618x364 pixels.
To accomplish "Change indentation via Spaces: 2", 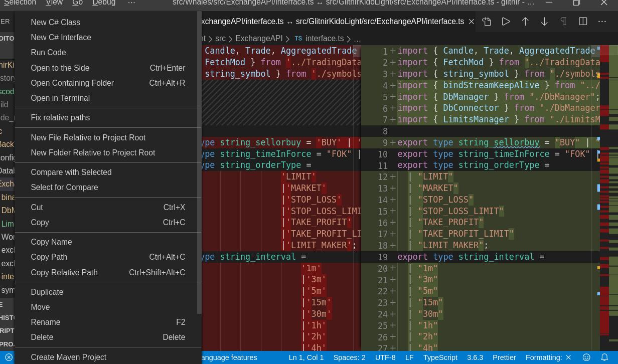I will [x=349, y=357].
